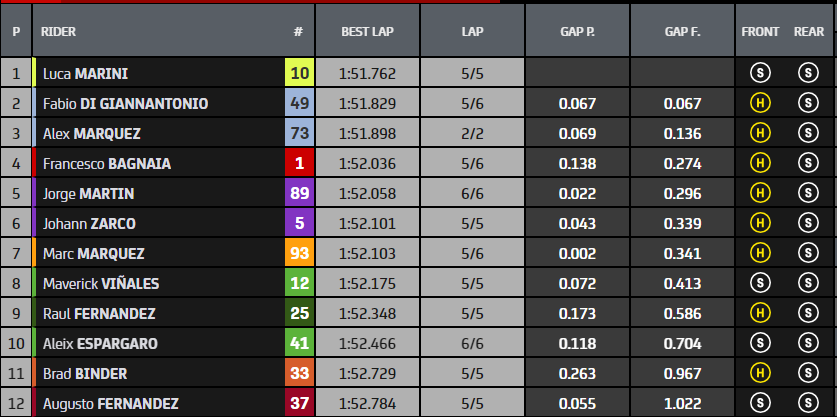Select rider Johann ZARCO's name
Viewport: 837px width, 417px height.
(88, 224)
